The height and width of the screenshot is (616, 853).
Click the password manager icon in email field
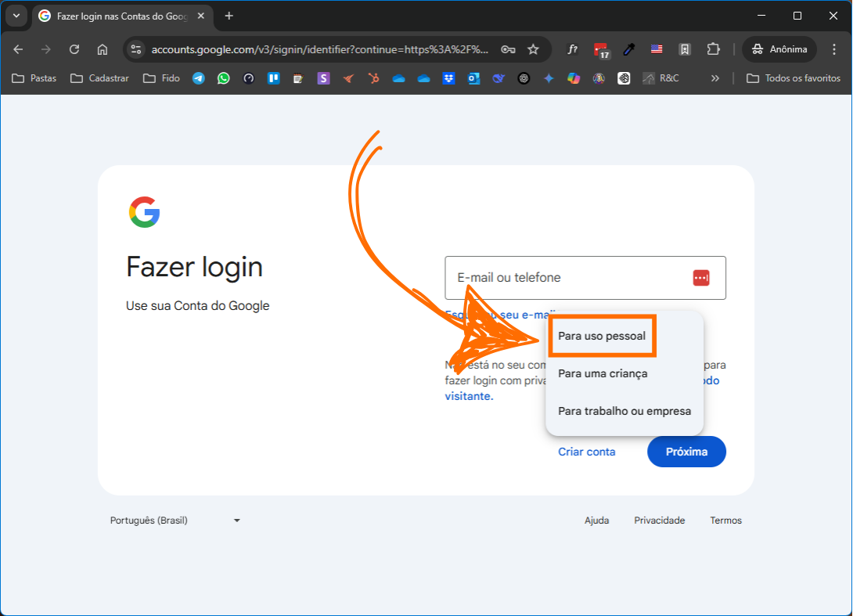[700, 278]
